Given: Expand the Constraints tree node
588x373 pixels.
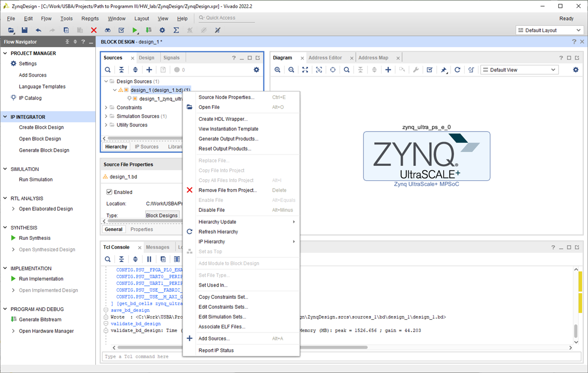Looking at the screenshot, I should pos(106,108).
